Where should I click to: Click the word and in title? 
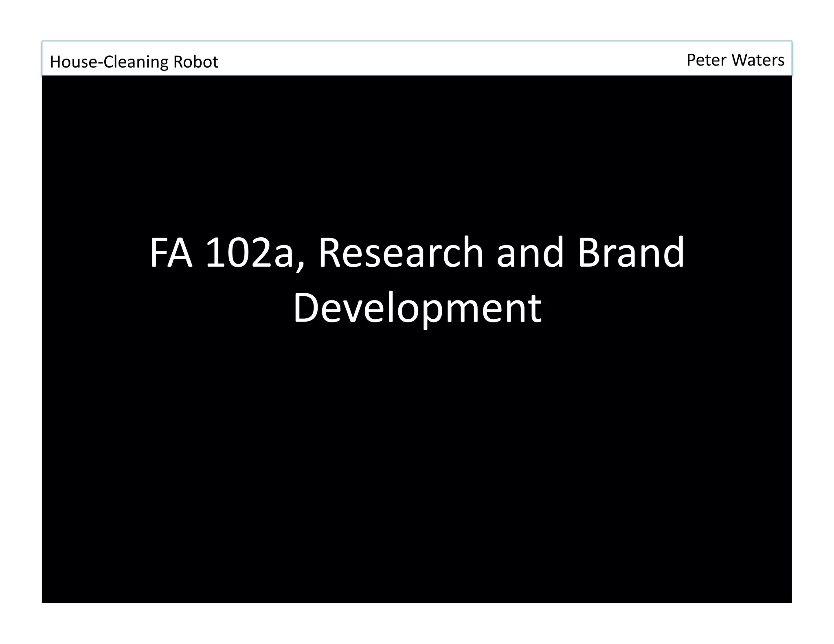point(530,253)
